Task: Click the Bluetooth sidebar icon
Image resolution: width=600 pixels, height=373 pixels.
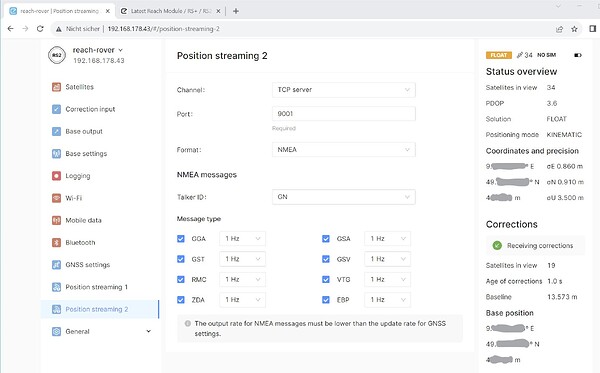Action: tap(56, 242)
